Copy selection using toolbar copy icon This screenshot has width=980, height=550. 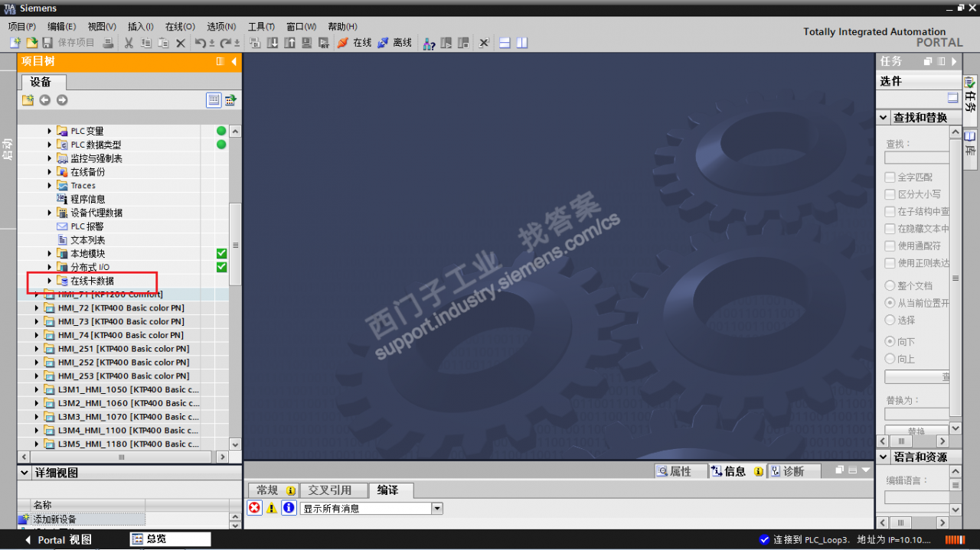click(145, 43)
